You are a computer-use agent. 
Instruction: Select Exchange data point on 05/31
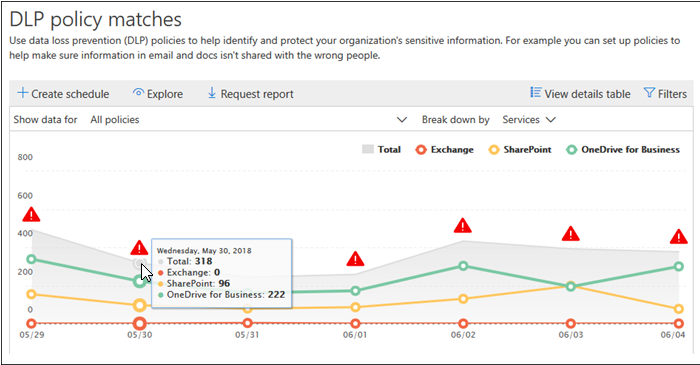(248, 323)
